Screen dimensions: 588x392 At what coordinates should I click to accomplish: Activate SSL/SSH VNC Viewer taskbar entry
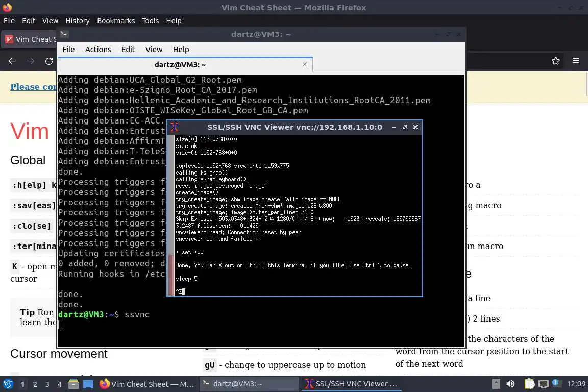(351, 384)
